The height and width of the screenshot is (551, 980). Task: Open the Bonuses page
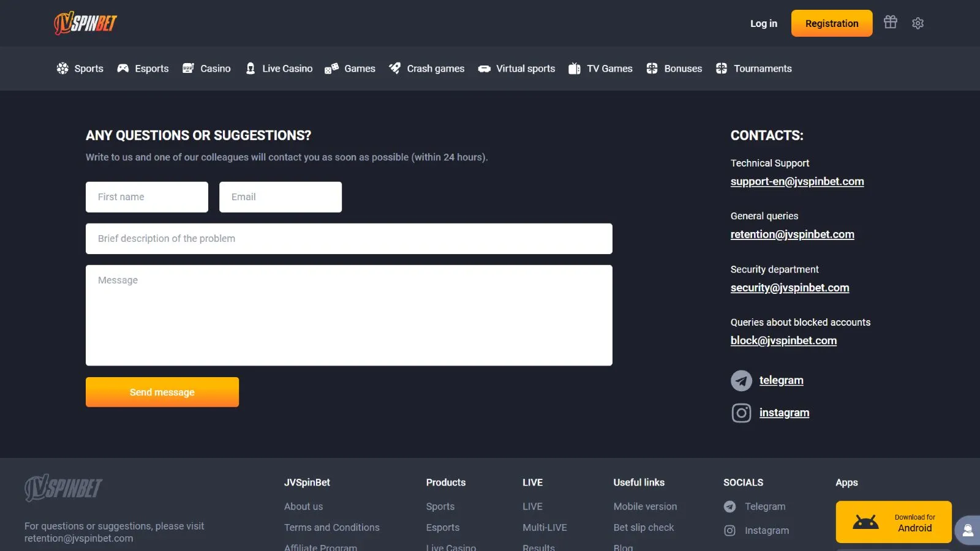pos(674,69)
